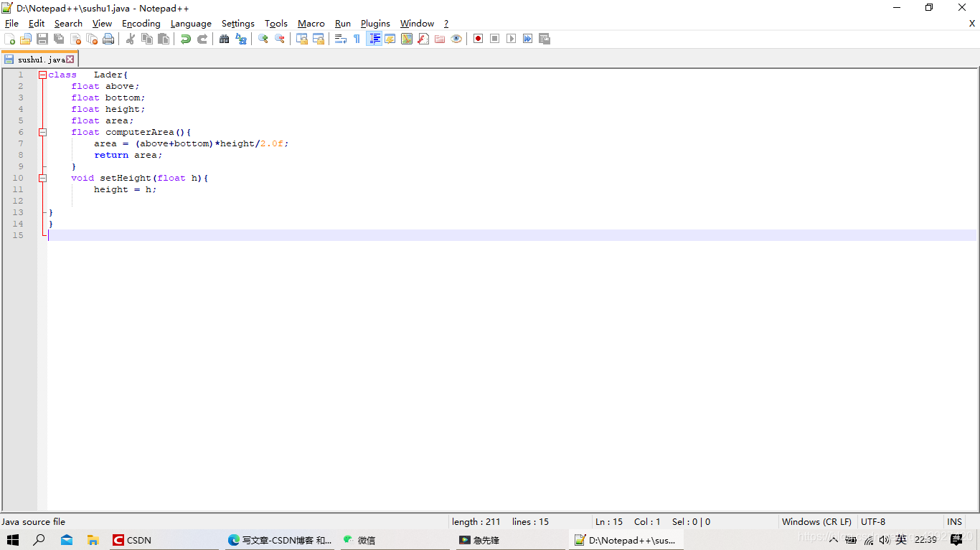
Task: Click the Close All toolbar icon
Action: [x=92, y=39]
